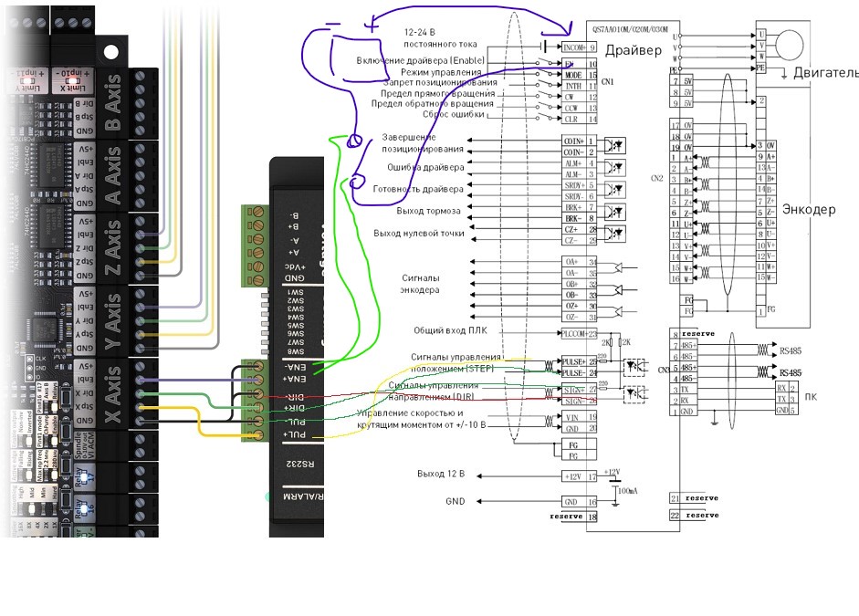
Task: Click the "Энкодер" label
Action: tap(809, 209)
